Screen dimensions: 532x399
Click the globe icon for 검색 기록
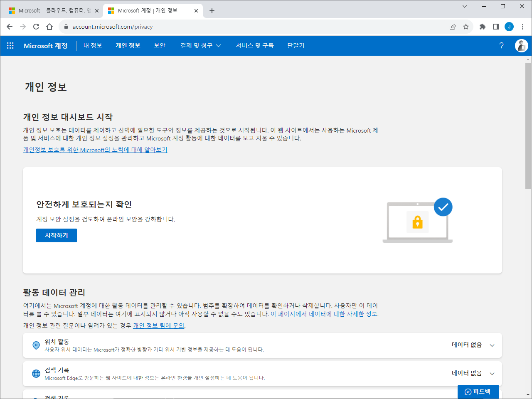[x=36, y=373]
